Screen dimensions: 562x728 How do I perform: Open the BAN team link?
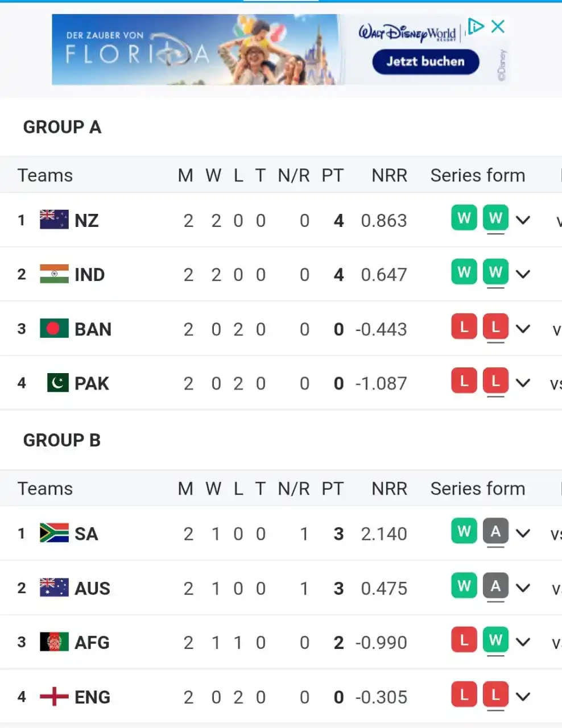tap(93, 329)
